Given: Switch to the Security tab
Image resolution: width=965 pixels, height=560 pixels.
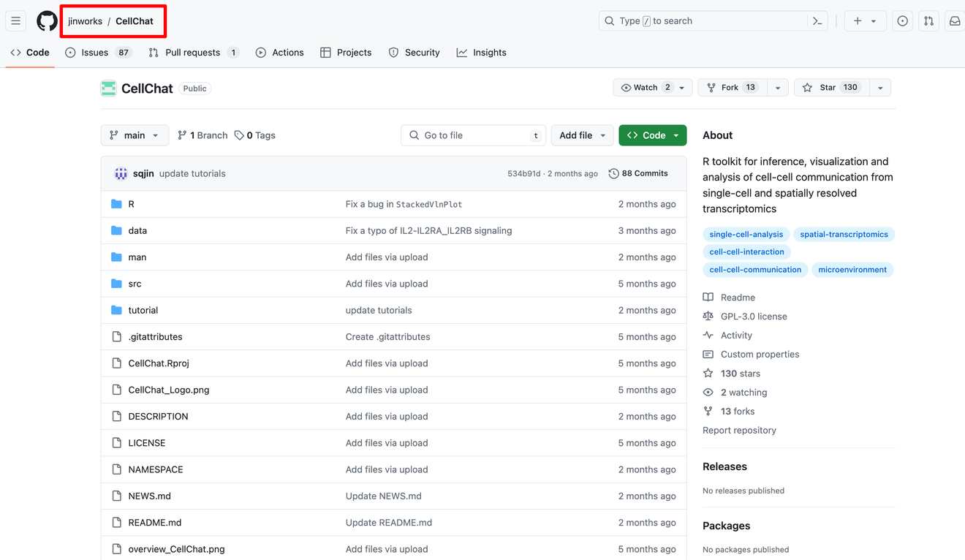Looking at the screenshot, I should click(415, 53).
